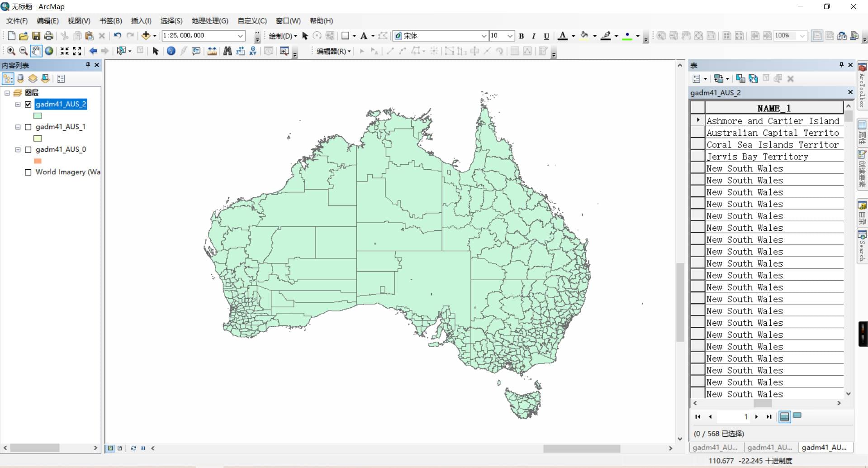Open the Table Options dropdown

click(x=699, y=79)
